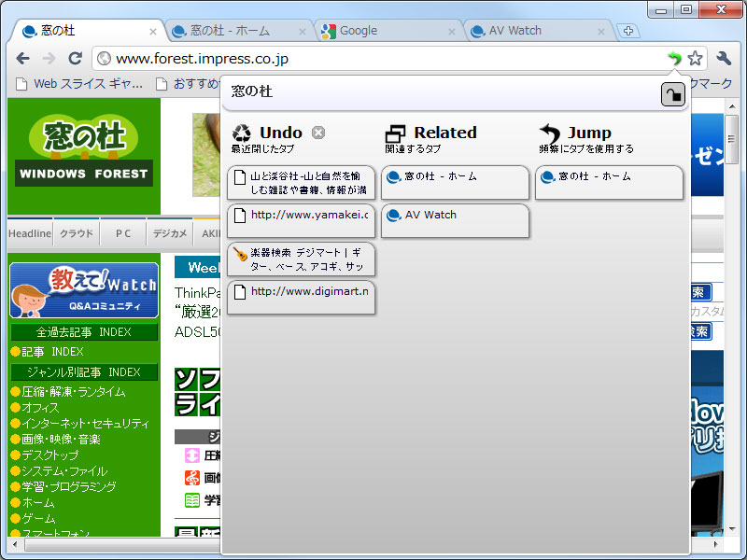The image size is (747, 560).
Task: Open デスクトップ category link
Action: click(50, 455)
